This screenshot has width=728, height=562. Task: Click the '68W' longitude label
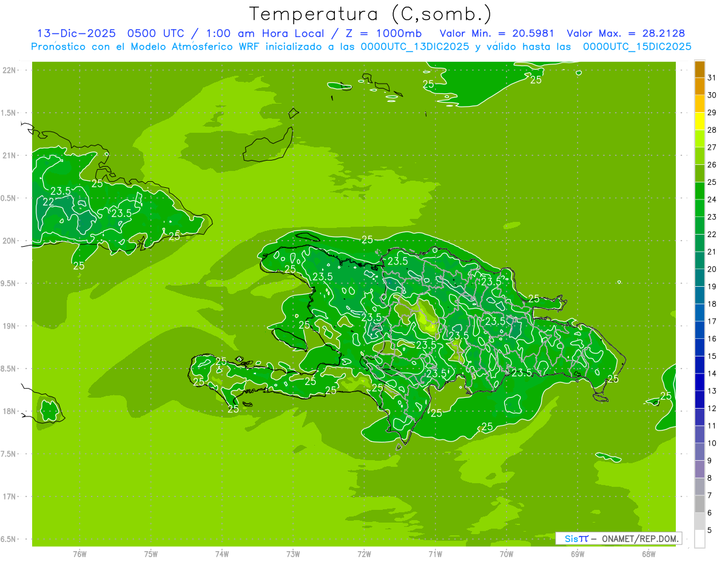tap(648, 554)
